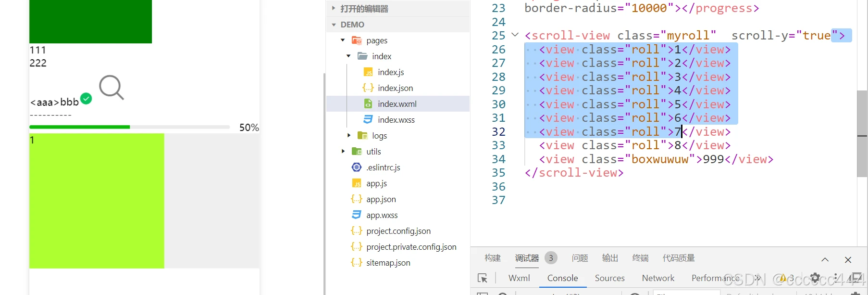The width and height of the screenshot is (868, 295).
Task: Fold the scroll-view block at line 25
Action: pyautogui.click(x=515, y=35)
